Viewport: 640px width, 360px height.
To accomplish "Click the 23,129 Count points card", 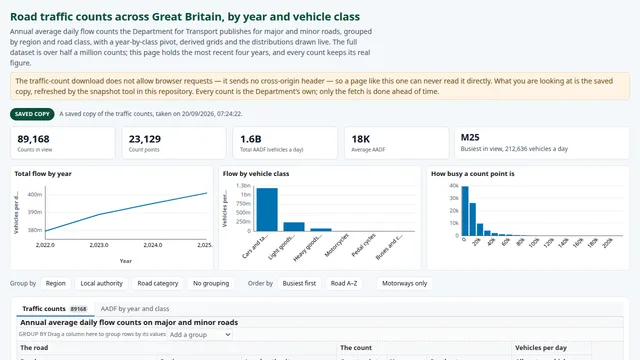I will 174,143.
